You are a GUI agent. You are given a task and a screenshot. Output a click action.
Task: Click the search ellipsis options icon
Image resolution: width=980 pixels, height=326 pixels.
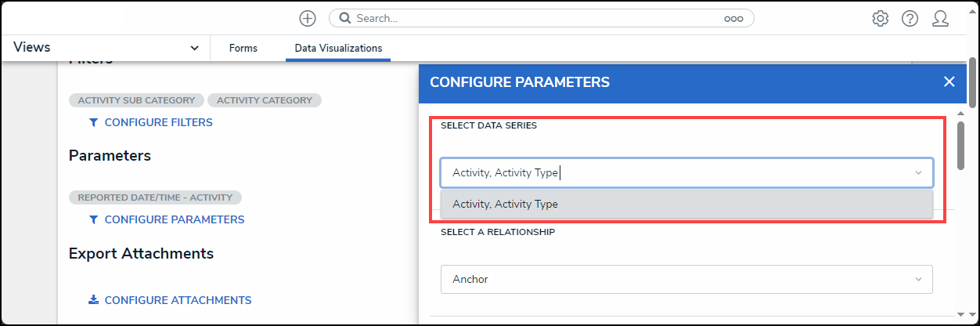(x=733, y=18)
